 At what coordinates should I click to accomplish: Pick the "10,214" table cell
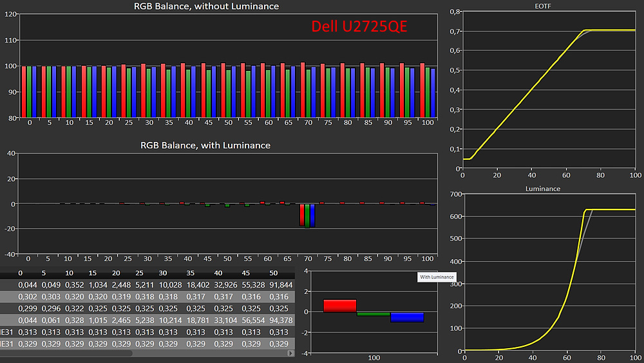coord(170,320)
